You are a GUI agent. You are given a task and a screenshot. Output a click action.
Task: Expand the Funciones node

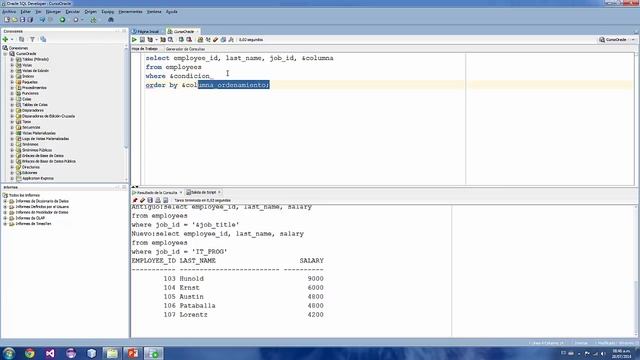click(x=12, y=93)
